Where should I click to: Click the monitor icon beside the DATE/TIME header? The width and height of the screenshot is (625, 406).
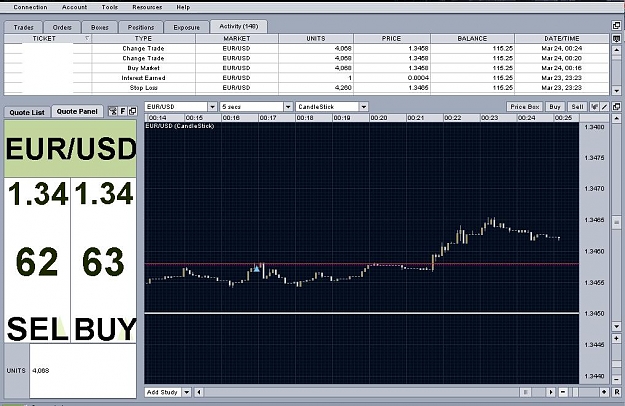(x=616, y=39)
